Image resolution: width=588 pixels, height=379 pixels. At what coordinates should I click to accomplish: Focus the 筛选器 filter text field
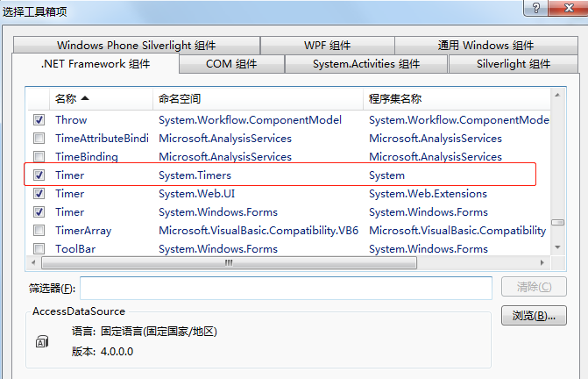click(287, 288)
